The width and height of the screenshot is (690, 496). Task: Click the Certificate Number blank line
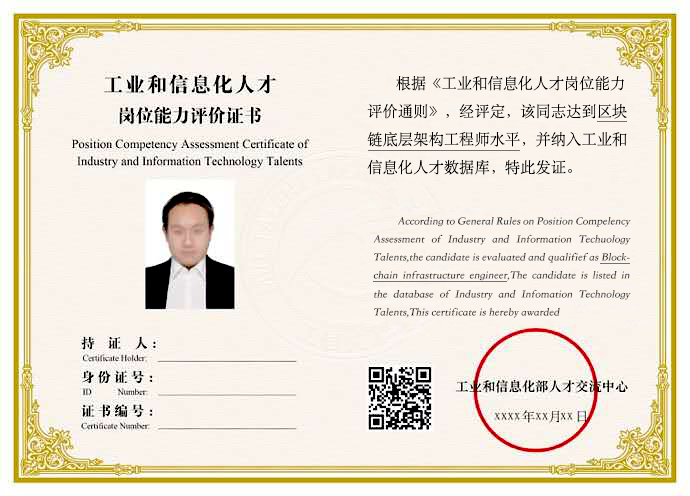tap(227, 428)
